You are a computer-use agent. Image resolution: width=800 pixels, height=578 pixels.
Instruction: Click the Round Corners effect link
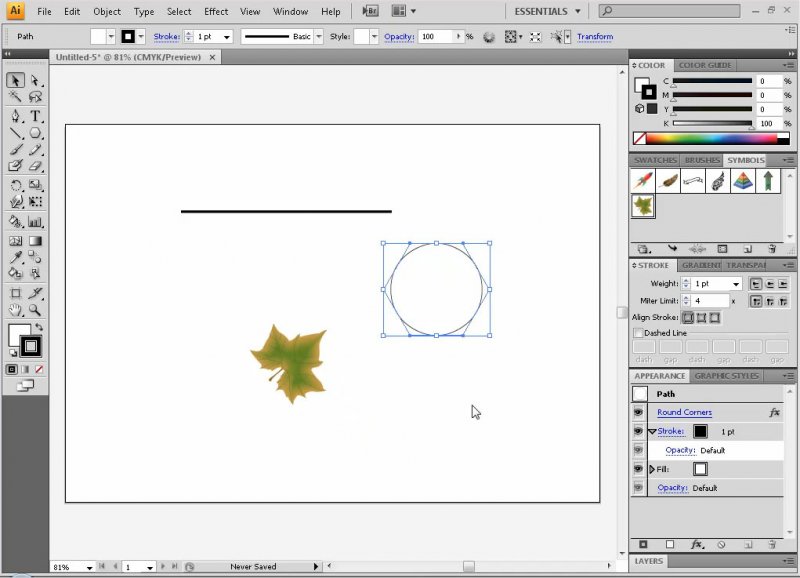684,412
